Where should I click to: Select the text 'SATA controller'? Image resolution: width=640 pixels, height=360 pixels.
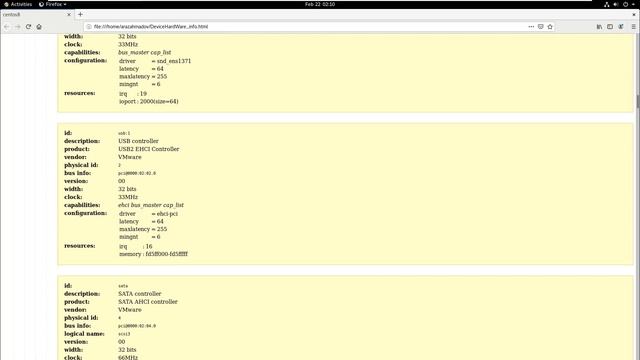click(x=140, y=293)
